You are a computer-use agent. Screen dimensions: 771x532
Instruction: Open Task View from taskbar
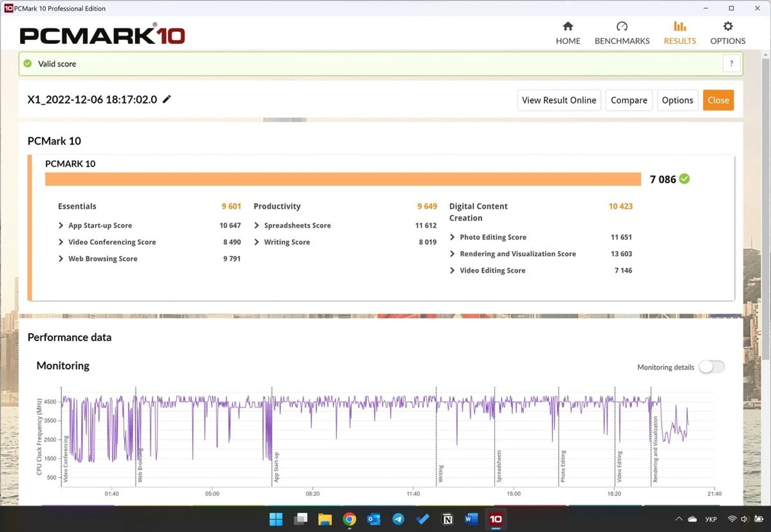[300, 519]
